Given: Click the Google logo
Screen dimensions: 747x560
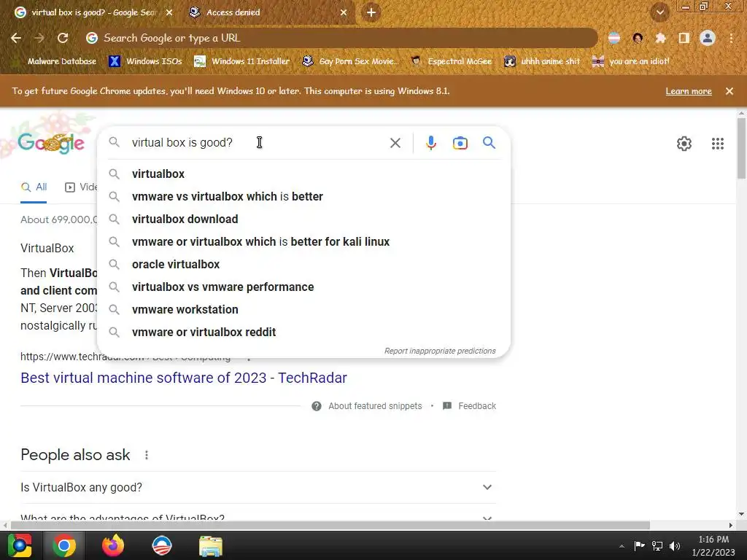Looking at the screenshot, I should tap(51, 143).
